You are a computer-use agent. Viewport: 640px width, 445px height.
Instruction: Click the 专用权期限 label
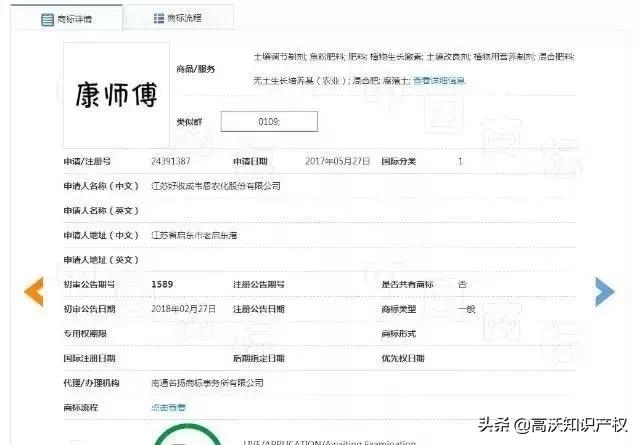pyautogui.click(x=85, y=334)
